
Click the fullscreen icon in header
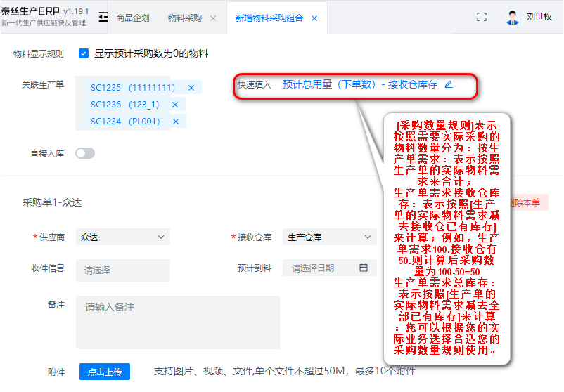pyautogui.click(x=482, y=18)
